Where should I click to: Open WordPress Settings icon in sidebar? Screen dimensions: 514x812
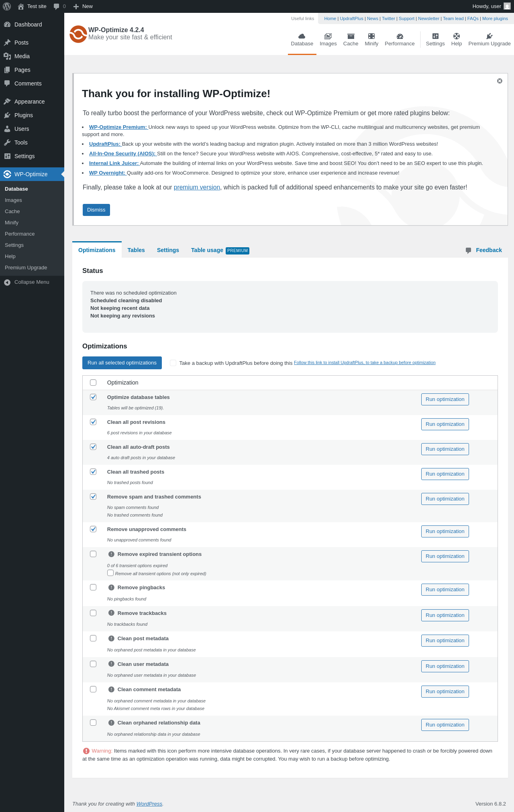coord(7,156)
